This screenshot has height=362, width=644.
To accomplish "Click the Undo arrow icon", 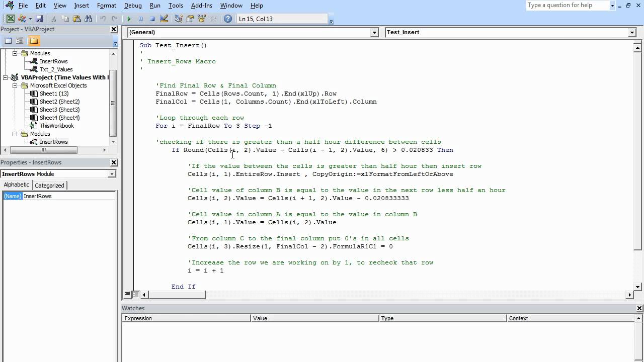I will tap(103, 19).
